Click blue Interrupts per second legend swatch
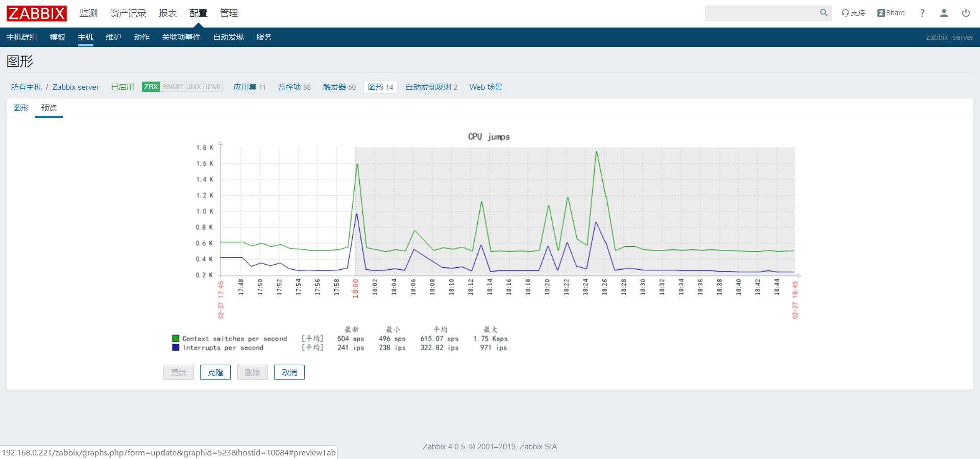Screen dimensions: 980x459 click(x=176, y=347)
